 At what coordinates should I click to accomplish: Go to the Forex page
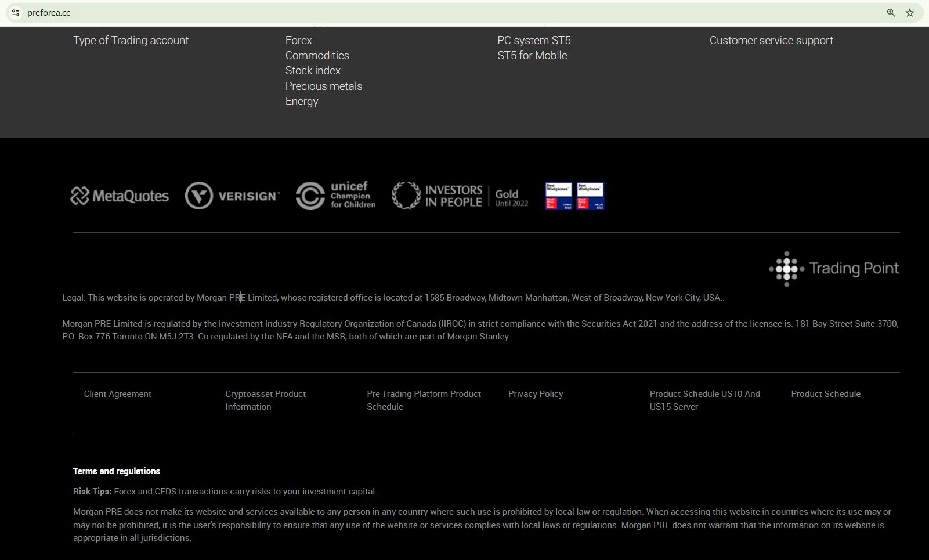click(298, 41)
